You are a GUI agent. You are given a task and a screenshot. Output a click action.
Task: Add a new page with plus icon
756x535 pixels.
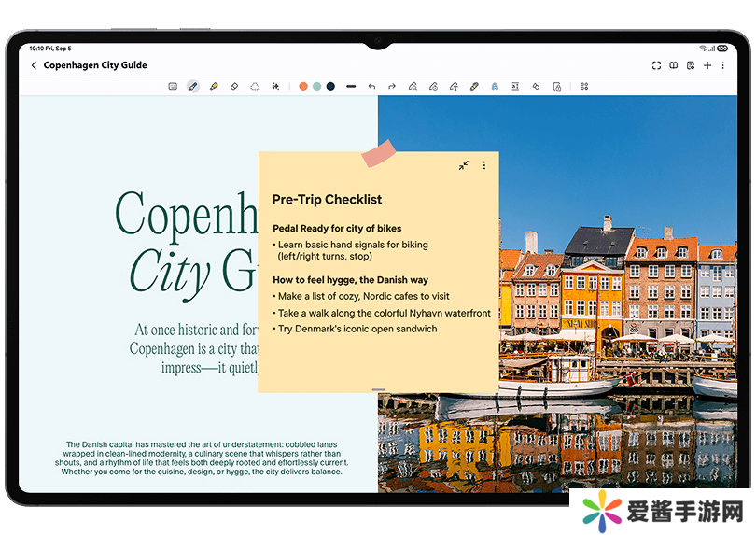pyautogui.click(x=707, y=65)
